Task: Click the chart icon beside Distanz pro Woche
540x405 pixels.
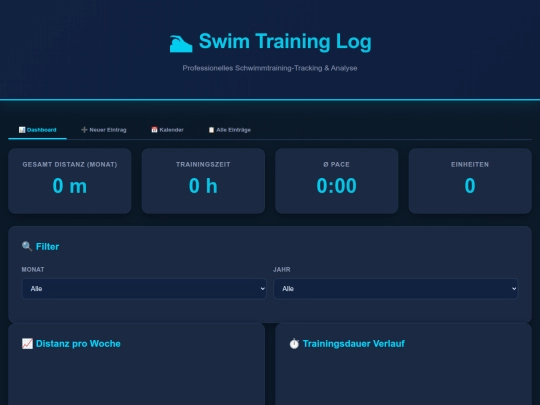Action: (x=27, y=343)
